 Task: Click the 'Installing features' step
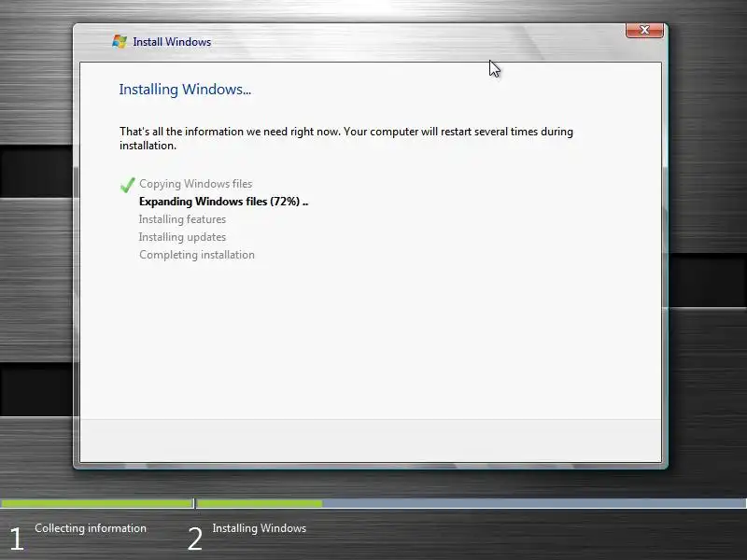182,219
